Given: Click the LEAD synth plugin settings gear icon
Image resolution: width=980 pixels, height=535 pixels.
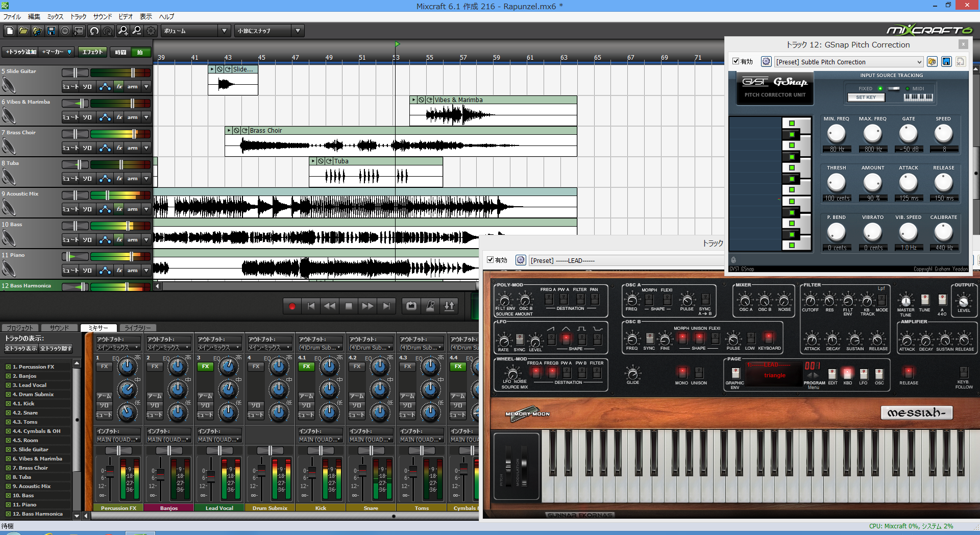Looking at the screenshot, I should tap(521, 260).
